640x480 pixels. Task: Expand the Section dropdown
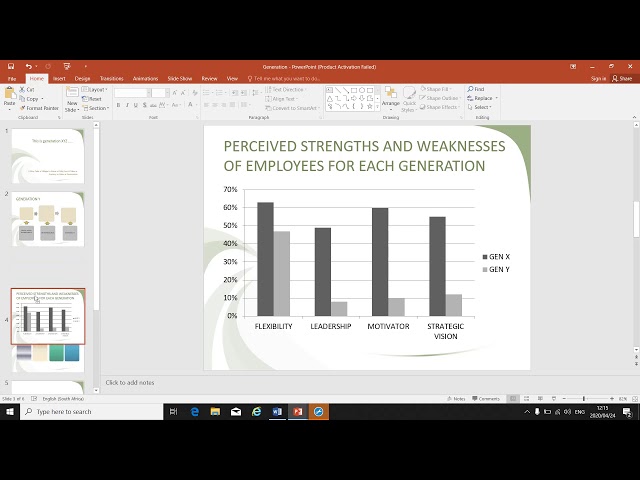96,108
